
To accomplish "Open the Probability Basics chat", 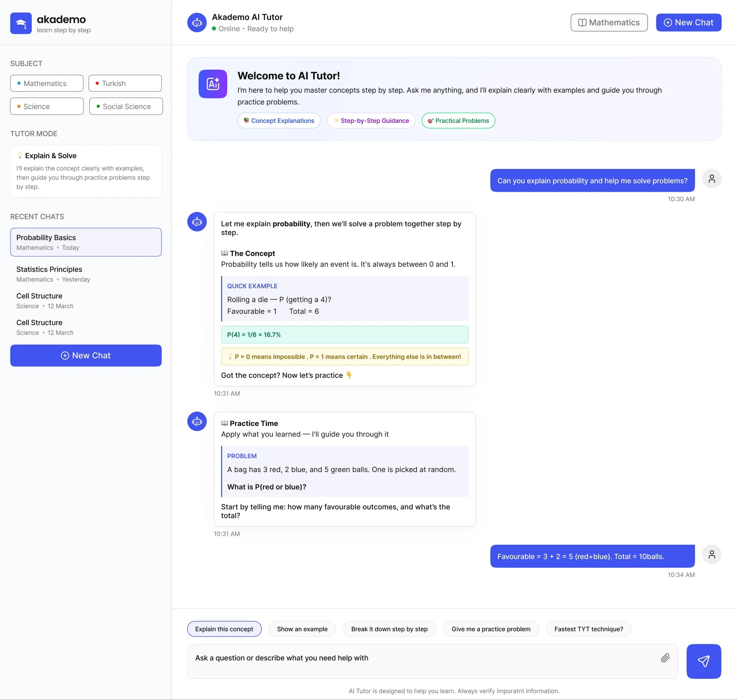I will (86, 242).
